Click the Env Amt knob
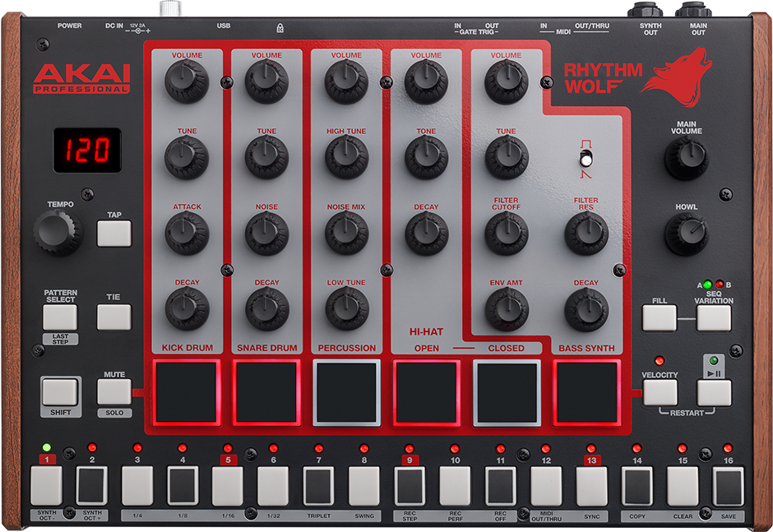773x532 pixels. (507, 309)
